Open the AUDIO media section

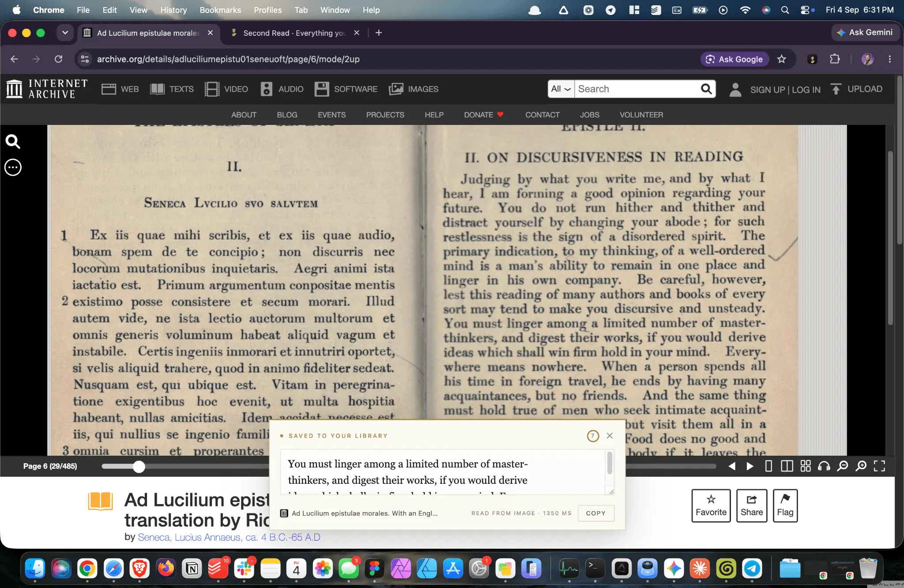click(x=282, y=89)
